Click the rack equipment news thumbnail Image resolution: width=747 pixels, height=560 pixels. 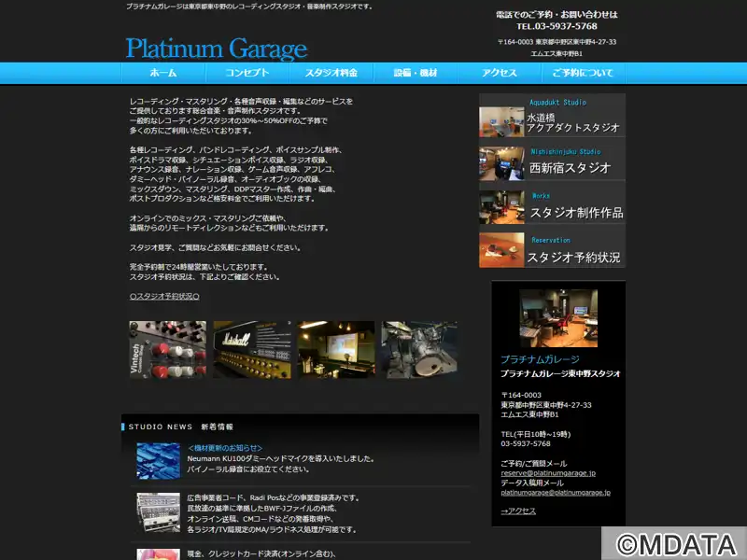click(x=158, y=512)
